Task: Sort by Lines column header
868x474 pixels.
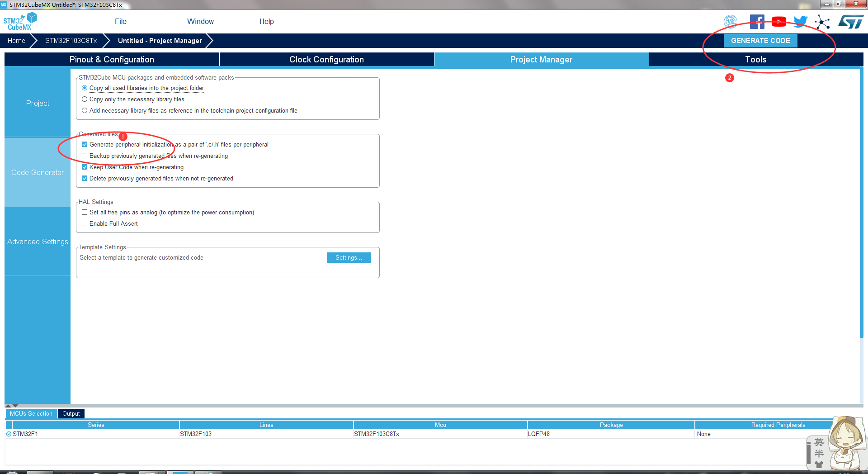Action: tap(266, 425)
